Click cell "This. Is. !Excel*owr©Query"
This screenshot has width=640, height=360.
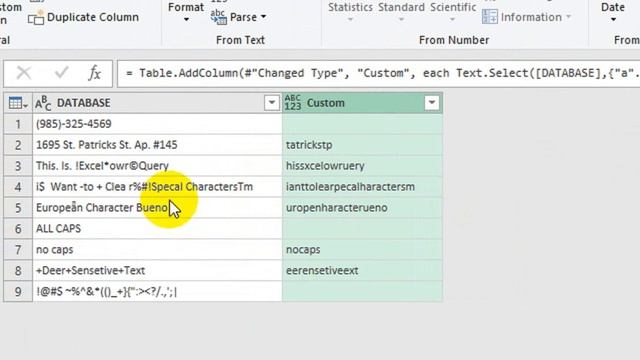tap(157, 166)
